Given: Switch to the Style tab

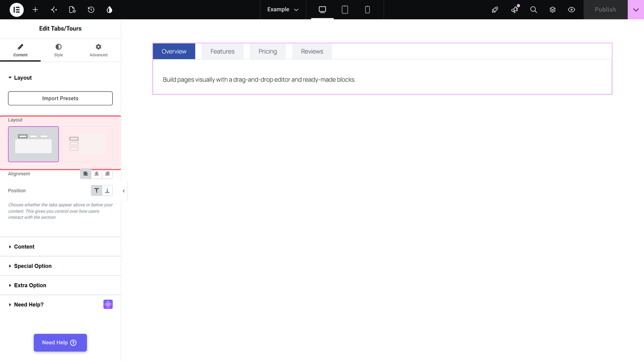Looking at the screenshot, I should [58, 50].
